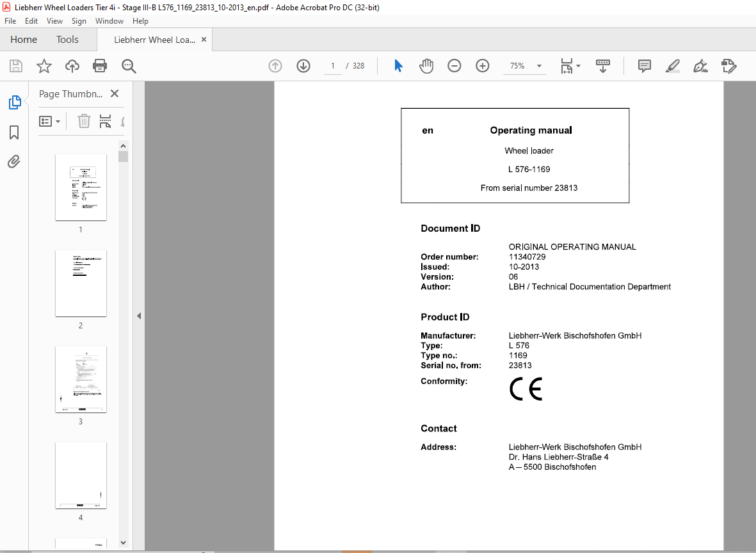Select page 1 thumbnail
The height and width of the screenshot is (553, 756).
click(x=81, y=187)
